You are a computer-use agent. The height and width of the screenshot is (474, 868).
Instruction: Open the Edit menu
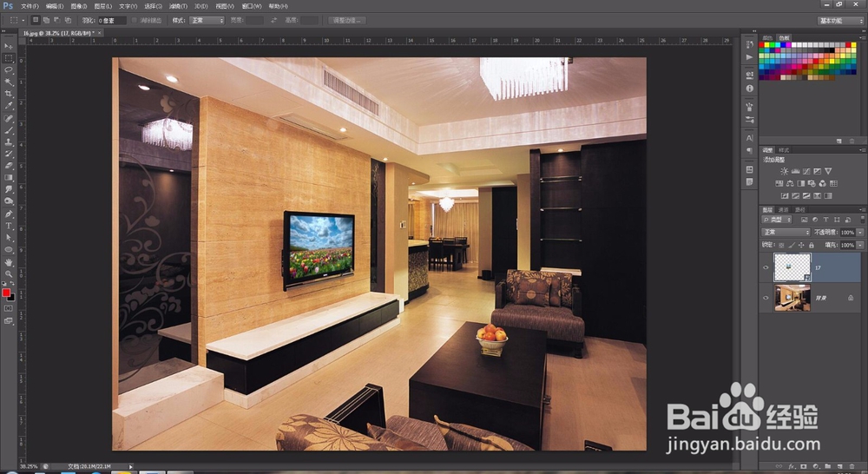54,6
